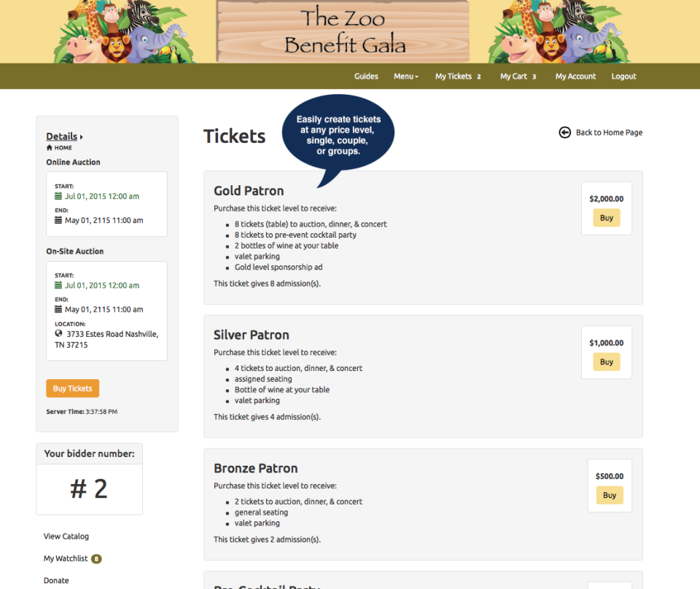Open My Cart from the navigation bar

(513, 76)
